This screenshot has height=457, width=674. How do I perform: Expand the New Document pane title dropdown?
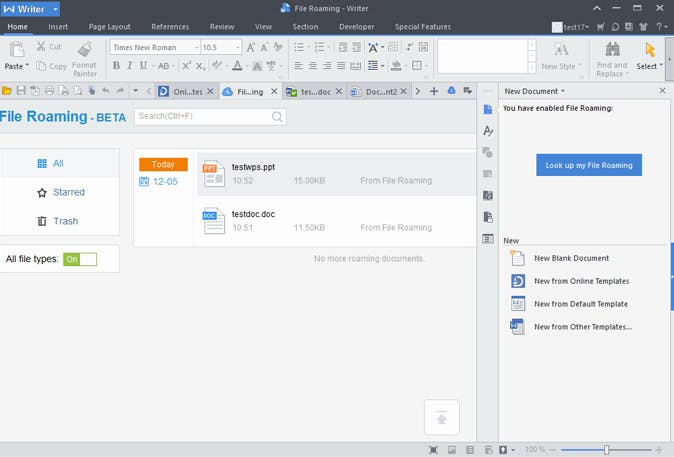(563, 91)
